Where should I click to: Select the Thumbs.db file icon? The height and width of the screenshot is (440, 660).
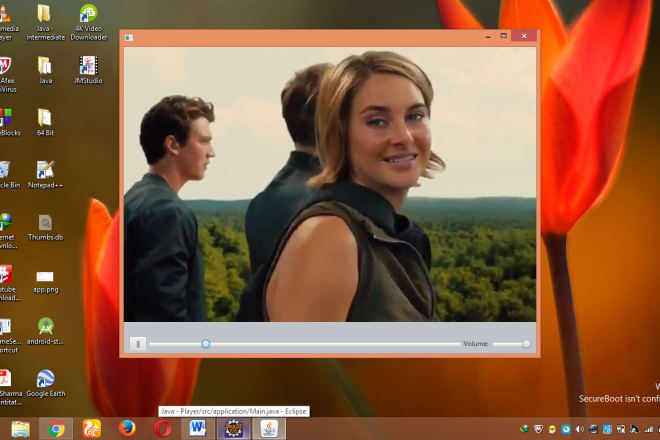point(45,227)
